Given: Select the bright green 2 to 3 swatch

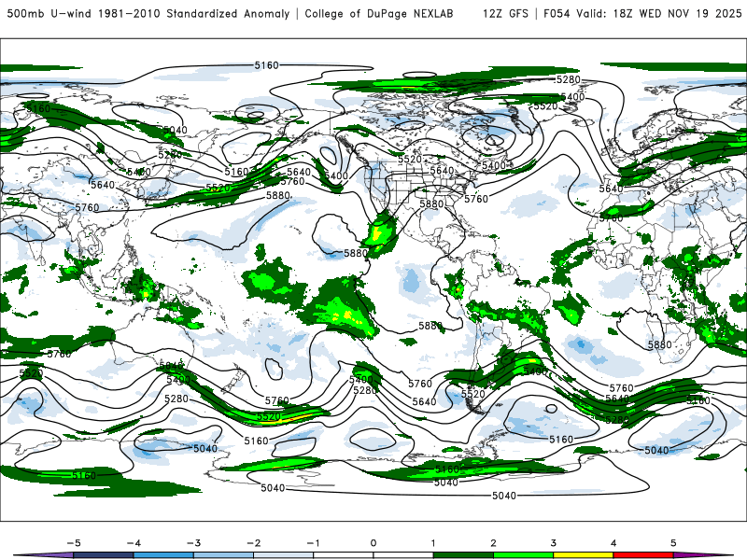Looking at the screenshot, I should tap(524, 555).
